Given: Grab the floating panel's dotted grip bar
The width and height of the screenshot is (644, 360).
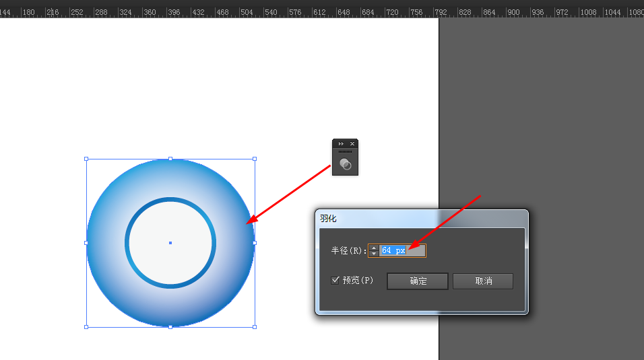Looking at the screenshot, I should pyautogui.click(x=345, y=151).
